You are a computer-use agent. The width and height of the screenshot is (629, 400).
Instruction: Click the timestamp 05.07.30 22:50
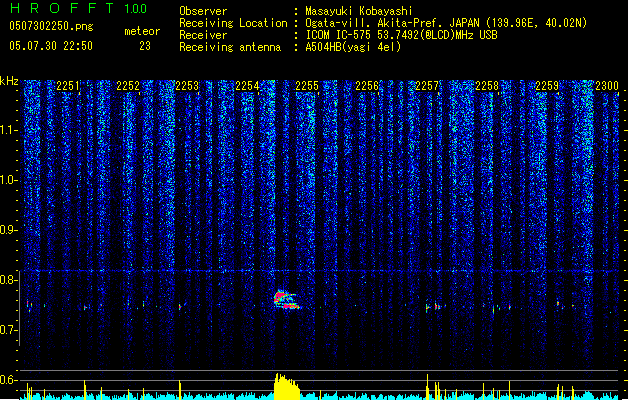tap(51, 46)
